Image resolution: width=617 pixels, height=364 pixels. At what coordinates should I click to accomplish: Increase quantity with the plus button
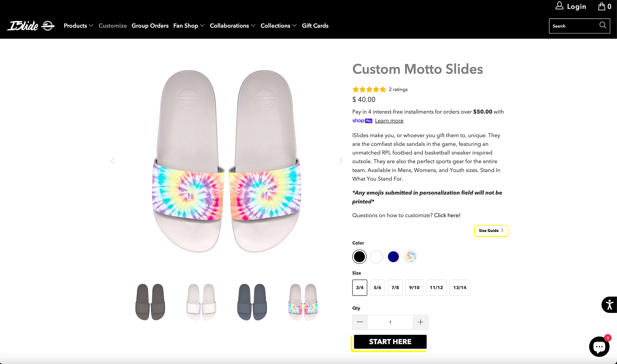[420, 322]
